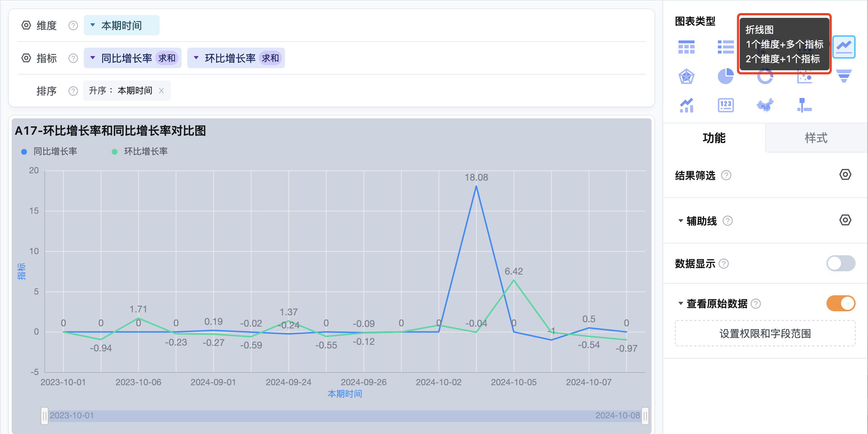
Task: Choose the pie chart type icon
Action: click(726, 76)
